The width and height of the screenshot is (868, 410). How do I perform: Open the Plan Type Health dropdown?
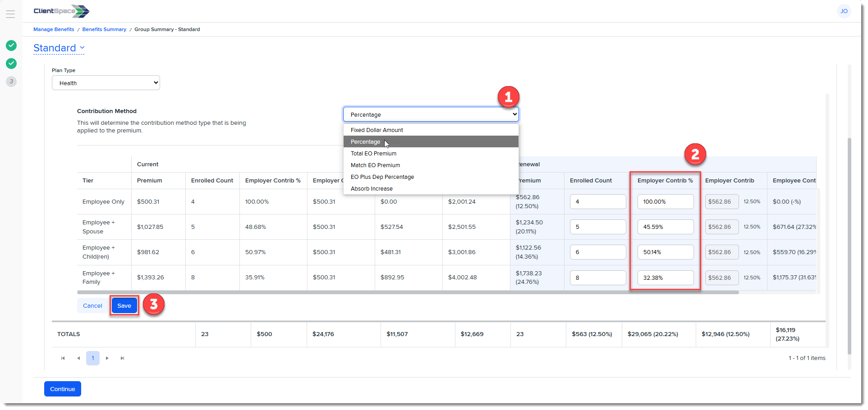coord(106,83)
